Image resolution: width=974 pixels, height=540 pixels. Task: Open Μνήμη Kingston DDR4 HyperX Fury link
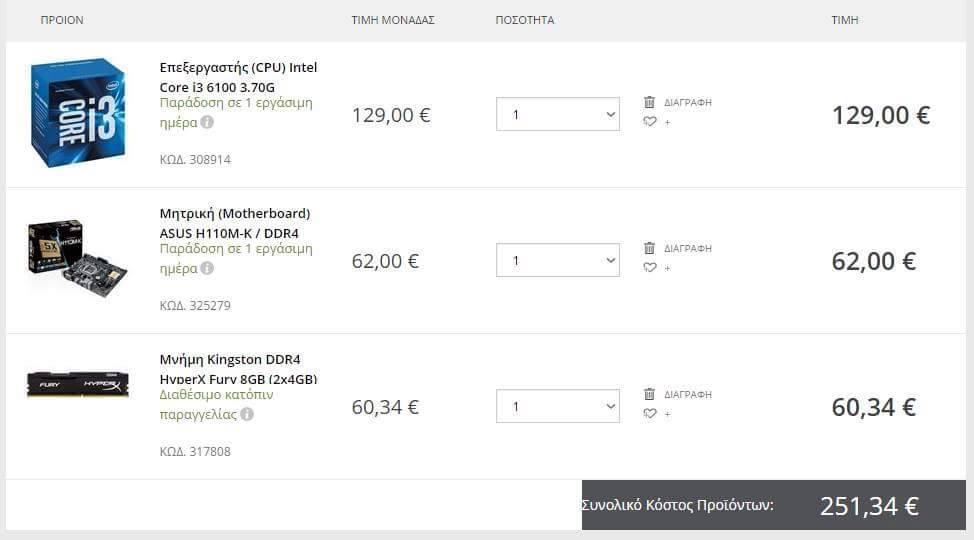[x=238, y=369]
